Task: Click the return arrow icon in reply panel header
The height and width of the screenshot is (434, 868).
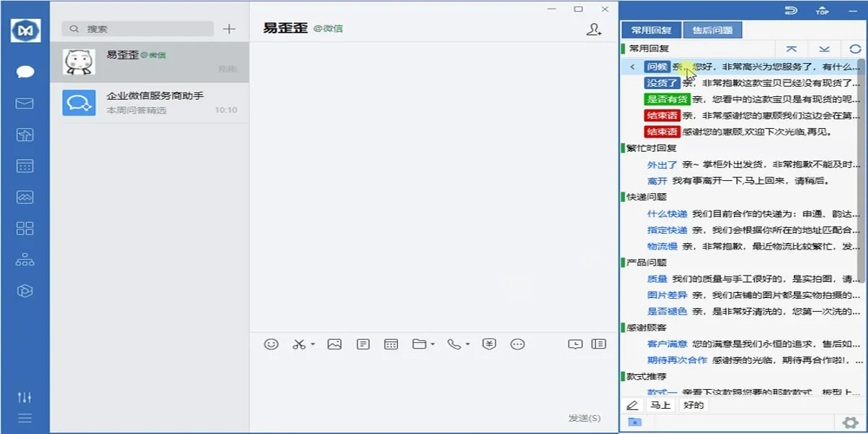Action: coord(791,10)
